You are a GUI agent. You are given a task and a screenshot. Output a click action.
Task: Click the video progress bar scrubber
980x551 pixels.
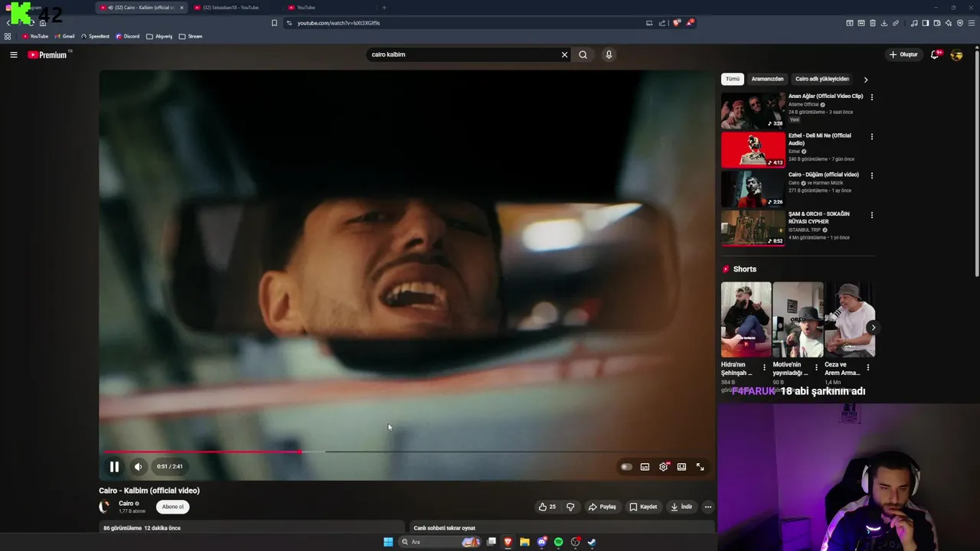coord(300,452)
